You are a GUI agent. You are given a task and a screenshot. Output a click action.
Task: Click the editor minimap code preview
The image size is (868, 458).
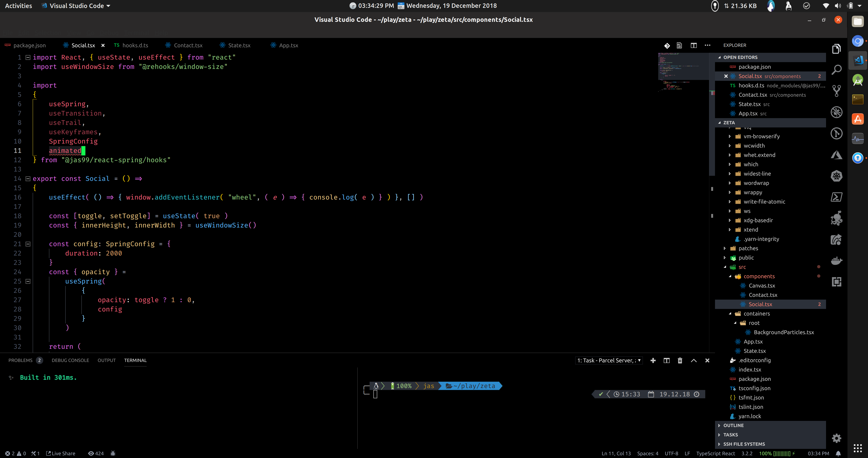(683, 72)
